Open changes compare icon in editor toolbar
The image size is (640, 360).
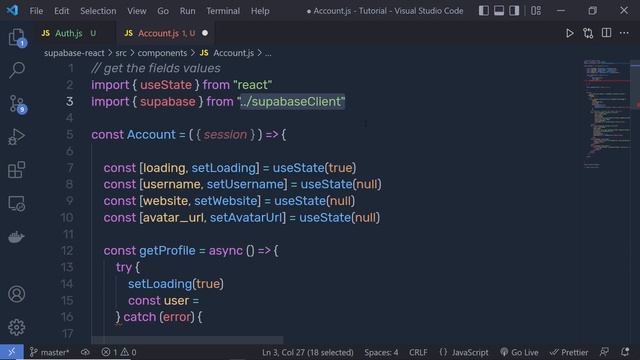[x=588, y=33]
